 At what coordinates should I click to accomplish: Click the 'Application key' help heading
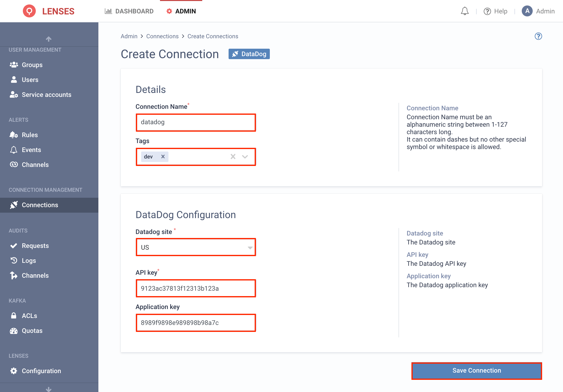[x=429, y=276]
